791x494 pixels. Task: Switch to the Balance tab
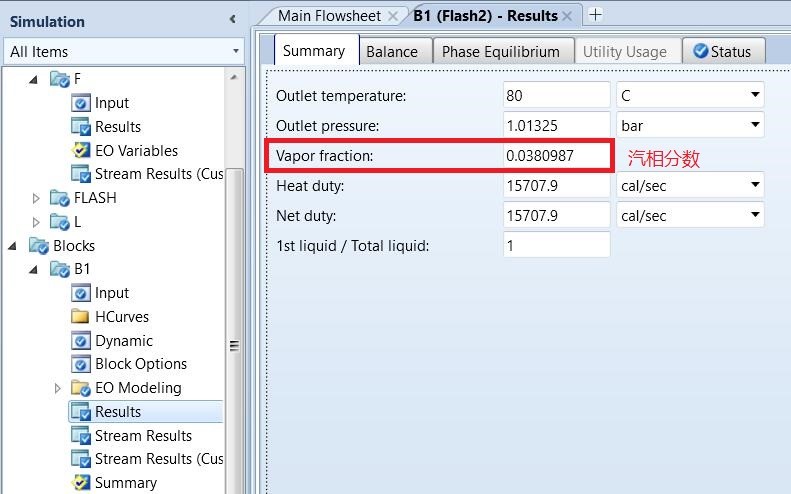click(x=391, y=52)
